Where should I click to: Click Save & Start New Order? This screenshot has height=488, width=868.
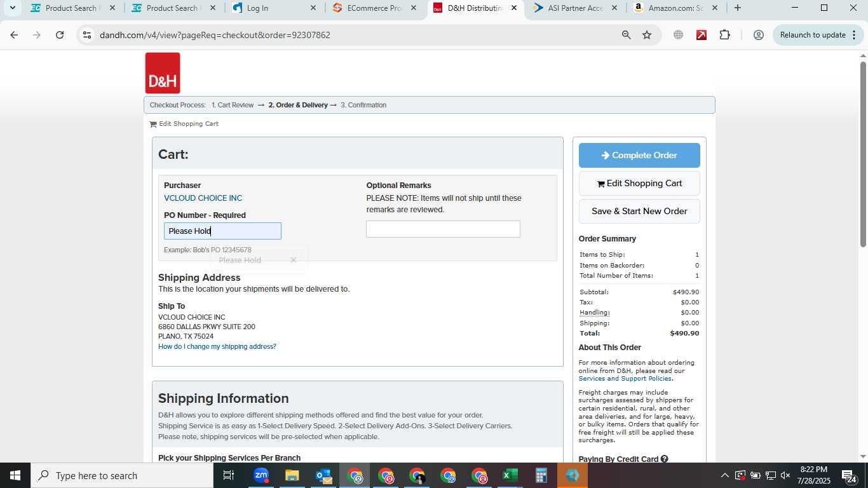639,211
